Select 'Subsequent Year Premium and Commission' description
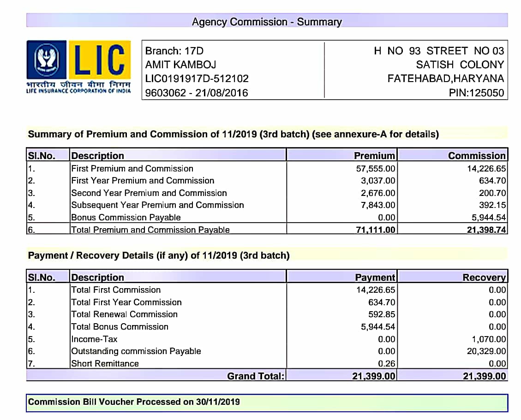Image resolution: width=521 pixels, height=420 pixels. (x=157, y=205)
